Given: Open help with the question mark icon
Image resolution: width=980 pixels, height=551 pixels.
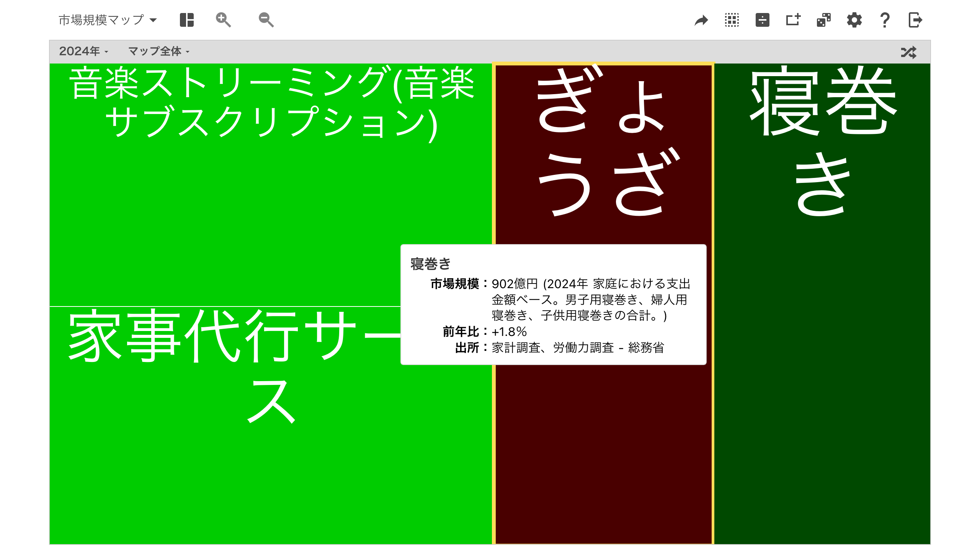Looking at the screenshot, I should click(x=885, y=20).
